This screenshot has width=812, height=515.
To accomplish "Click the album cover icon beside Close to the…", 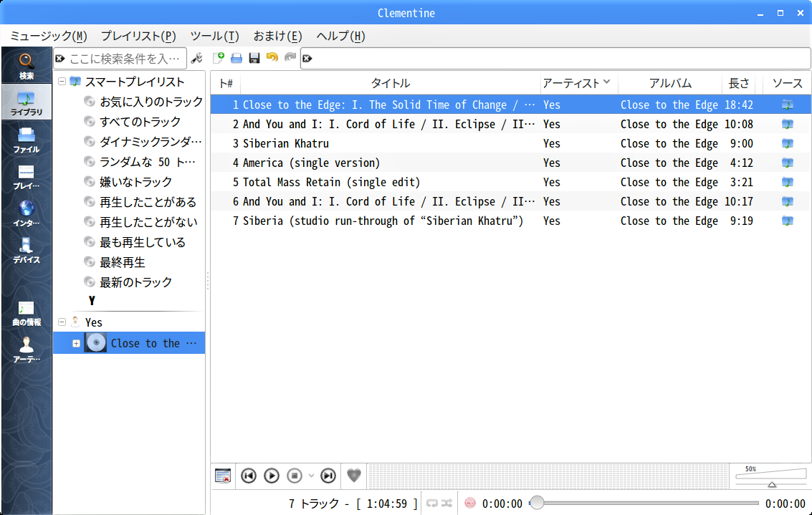I will coord(96,342).
